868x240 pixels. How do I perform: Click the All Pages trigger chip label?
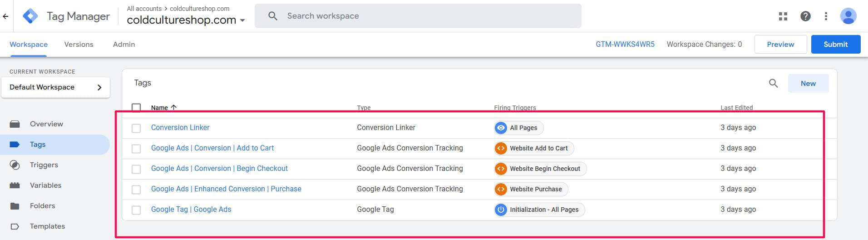tap(523, 128)
